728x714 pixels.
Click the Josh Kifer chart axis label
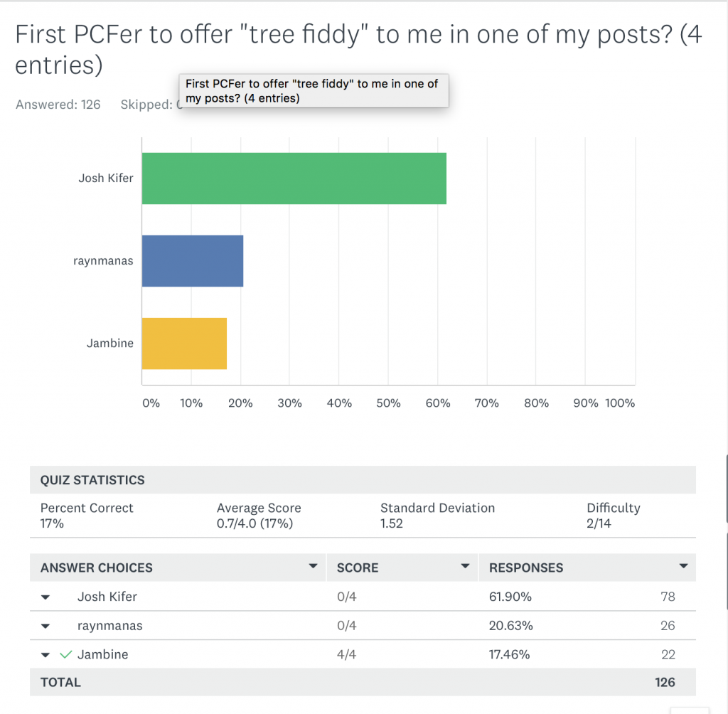tap(105, 178)
